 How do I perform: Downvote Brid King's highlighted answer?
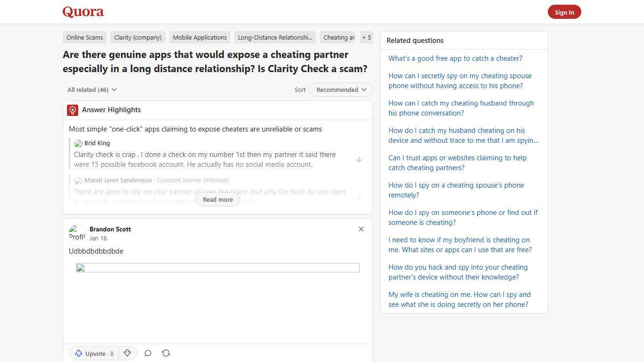click(359, 159)
